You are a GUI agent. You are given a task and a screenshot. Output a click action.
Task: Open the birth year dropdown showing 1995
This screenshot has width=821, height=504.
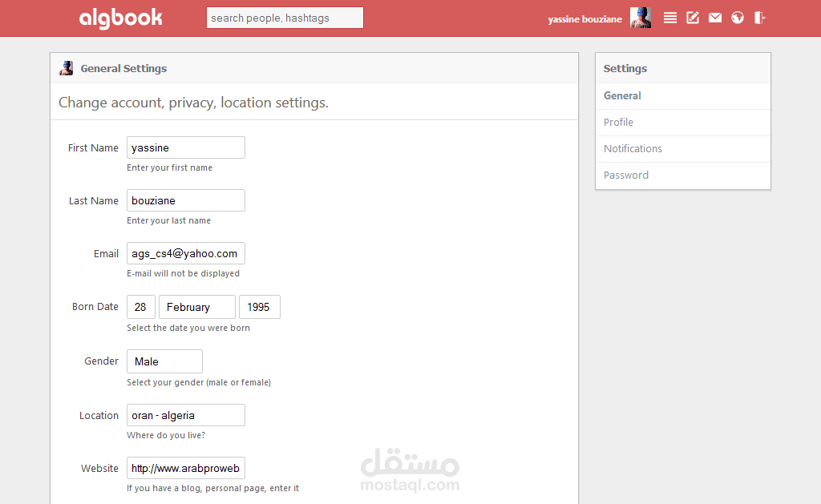coord(260,307)
